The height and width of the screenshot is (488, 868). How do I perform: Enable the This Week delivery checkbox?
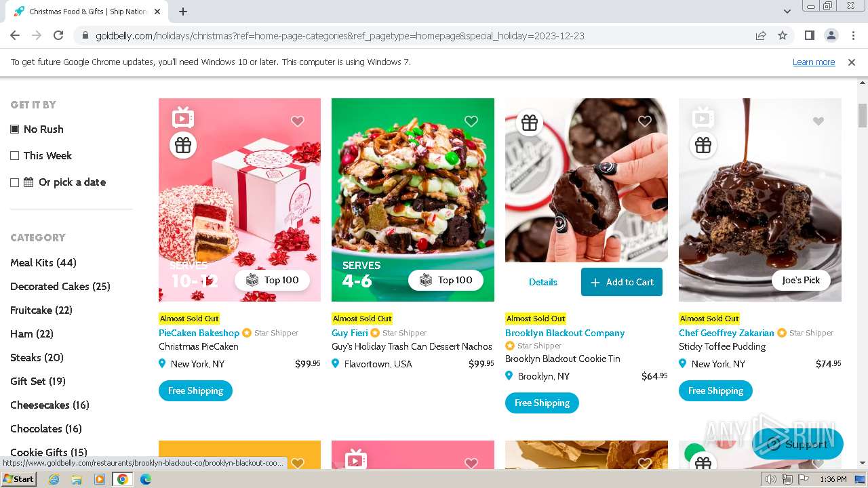click(14, 155)
